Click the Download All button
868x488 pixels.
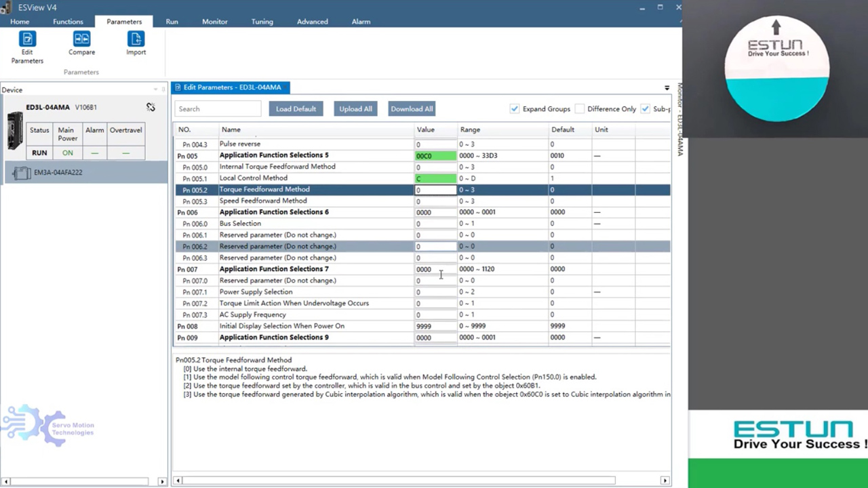click(x=411, y=108)
